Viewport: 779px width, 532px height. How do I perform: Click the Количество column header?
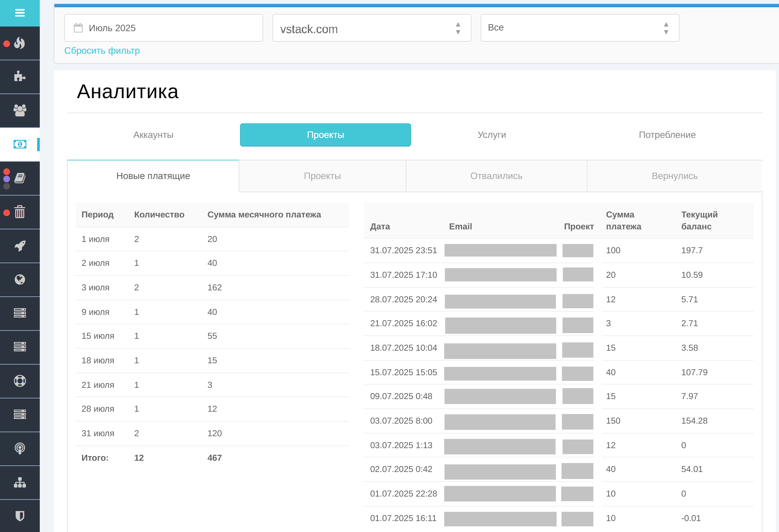coord(159,214)
